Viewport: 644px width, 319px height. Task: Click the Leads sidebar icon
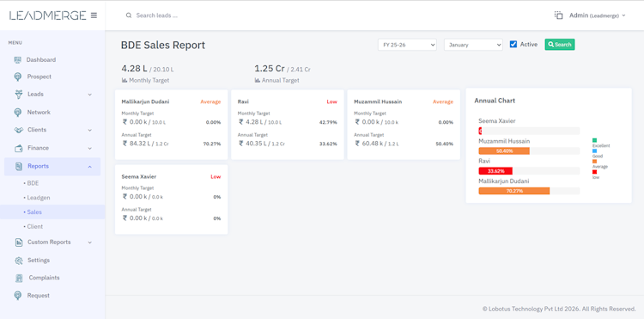tap(19, 94)
